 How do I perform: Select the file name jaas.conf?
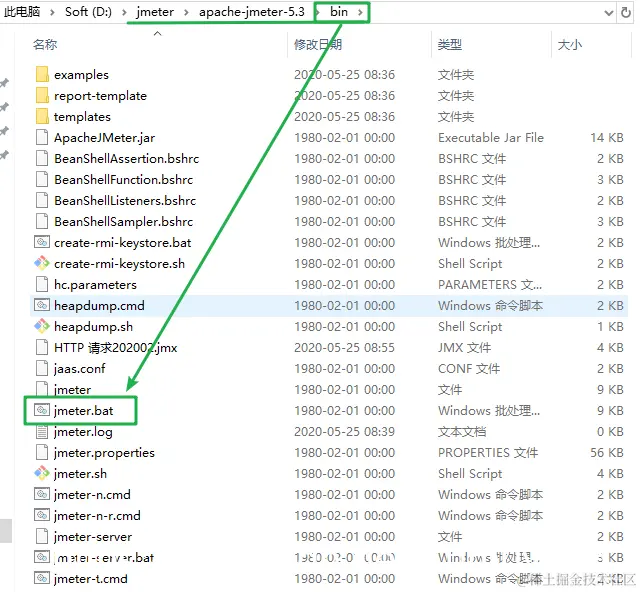click(79, 369)
